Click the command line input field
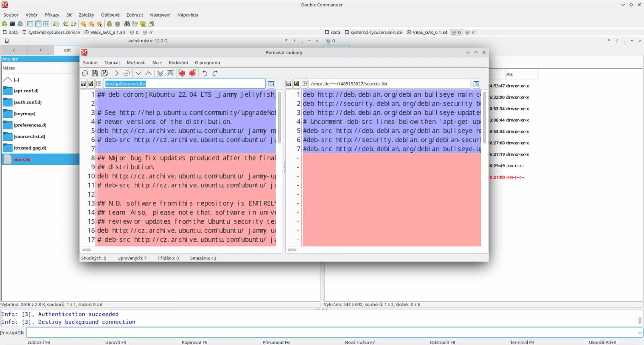The image size is (644, 345). click(x=332, y=333)
